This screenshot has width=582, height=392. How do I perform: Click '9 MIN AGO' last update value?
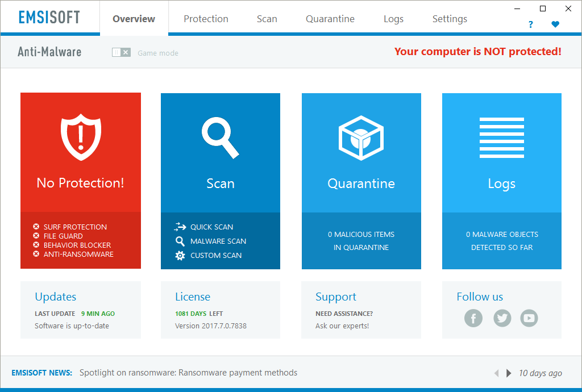click(98, 314)
